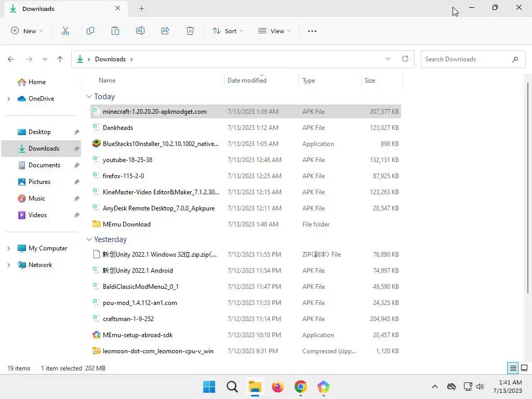Image resolution: width=532 pixels, height=399 pixels.
Task: Expand address bar history dropdown
Action: tap(388, 59)
